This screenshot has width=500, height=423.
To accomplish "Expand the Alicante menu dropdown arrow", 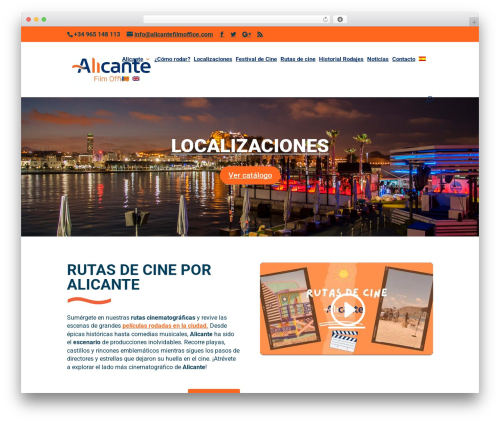I will 148,59.
